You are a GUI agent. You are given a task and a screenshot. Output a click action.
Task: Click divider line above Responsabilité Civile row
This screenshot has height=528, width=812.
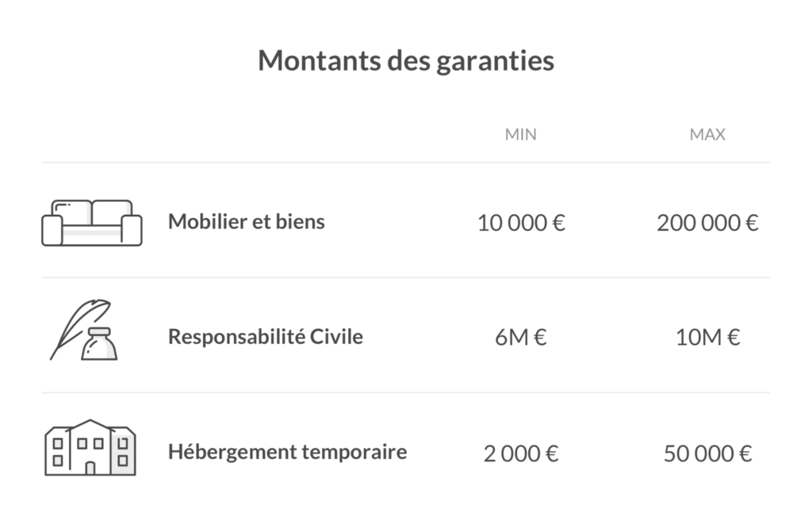tap(406, 277)
